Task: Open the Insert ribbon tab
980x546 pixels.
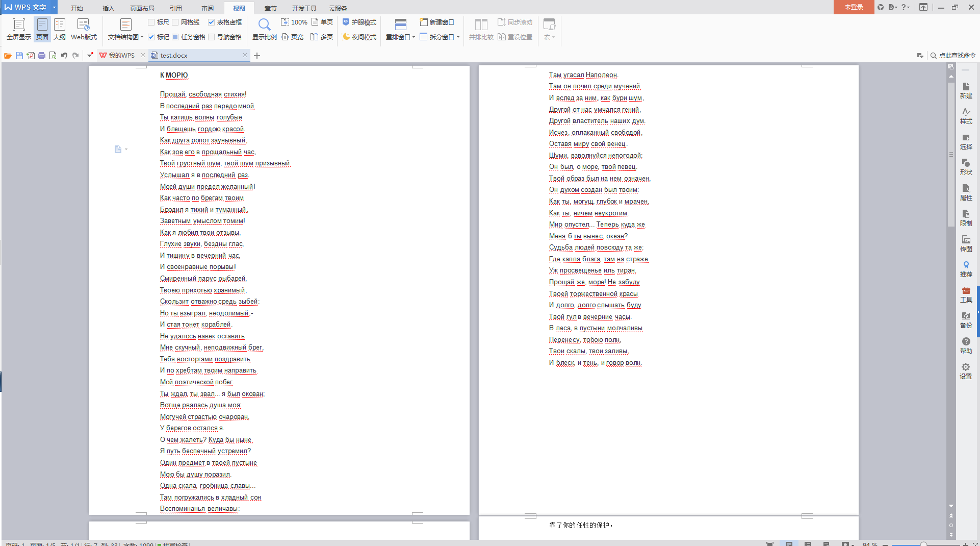Action: [109, 8]
